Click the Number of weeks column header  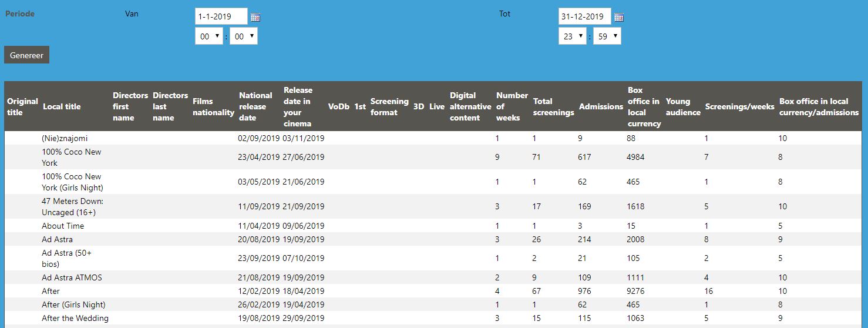[x=512, y=106]
